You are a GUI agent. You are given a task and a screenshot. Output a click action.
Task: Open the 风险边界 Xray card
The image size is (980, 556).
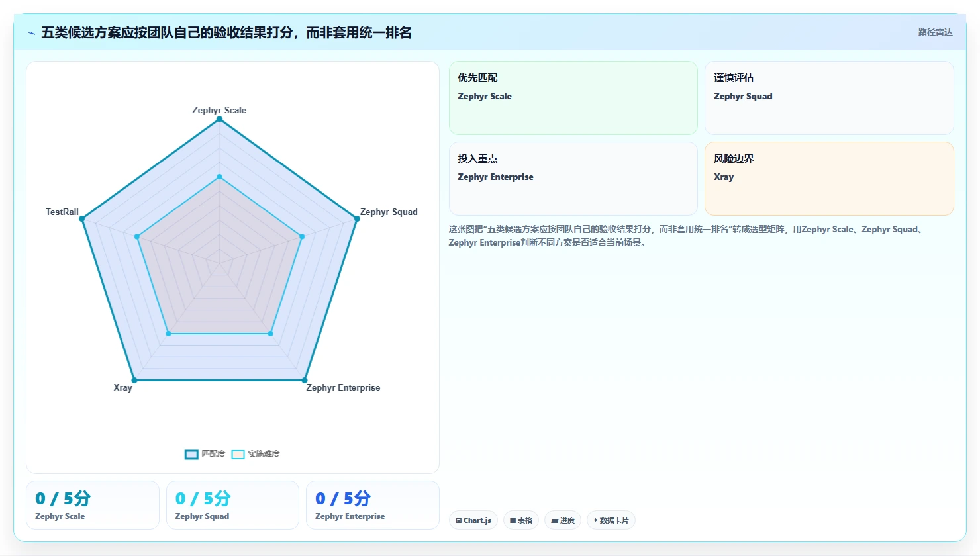tap(829, 179)
